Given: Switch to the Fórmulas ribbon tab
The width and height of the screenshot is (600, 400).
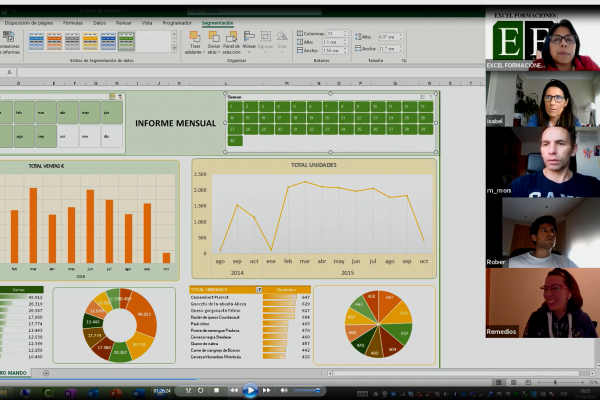Looking at the screenshot, I should tap(73, 21).
